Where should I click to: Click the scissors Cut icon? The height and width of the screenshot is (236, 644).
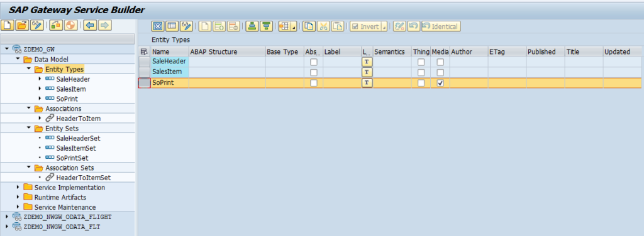point(324,26)
